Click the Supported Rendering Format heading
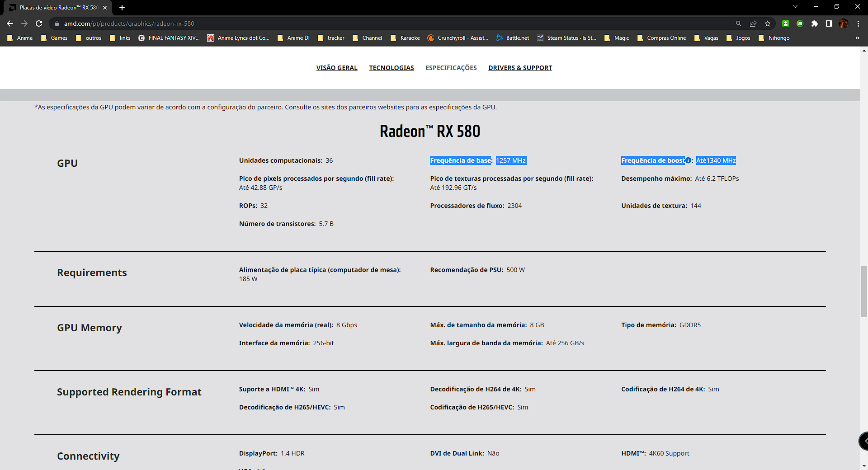 tap(129, 392)
